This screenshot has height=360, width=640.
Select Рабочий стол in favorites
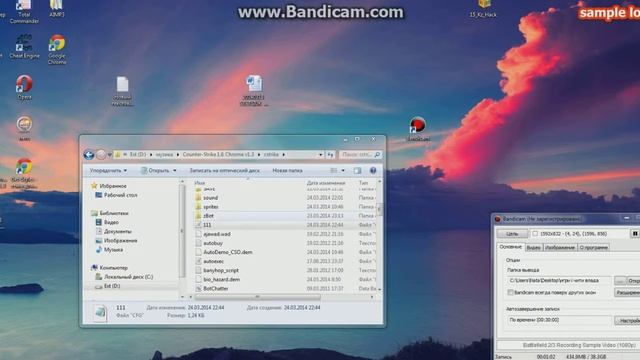pos(120,195)
